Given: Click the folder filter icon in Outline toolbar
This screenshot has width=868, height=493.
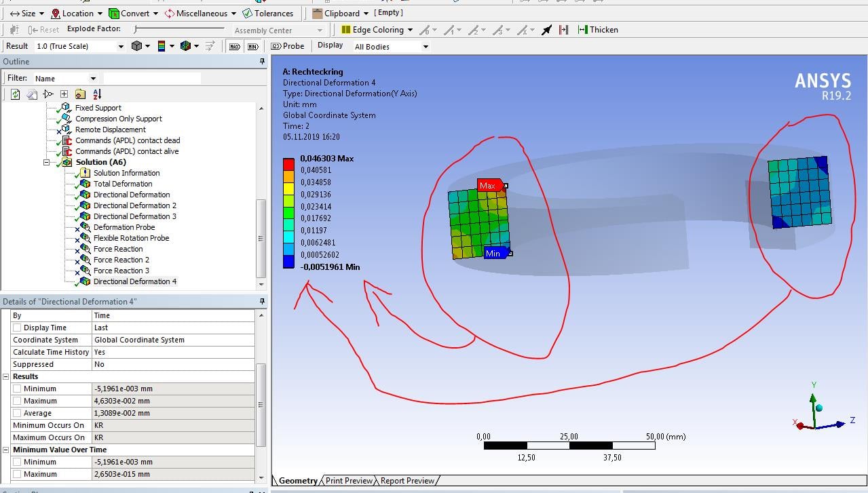Looking at the screenshot, I should coord(80,94).
